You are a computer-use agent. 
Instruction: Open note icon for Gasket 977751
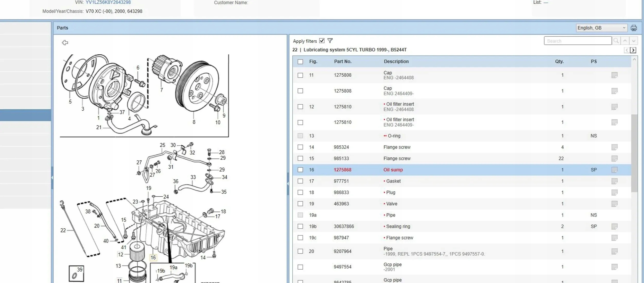614,181
